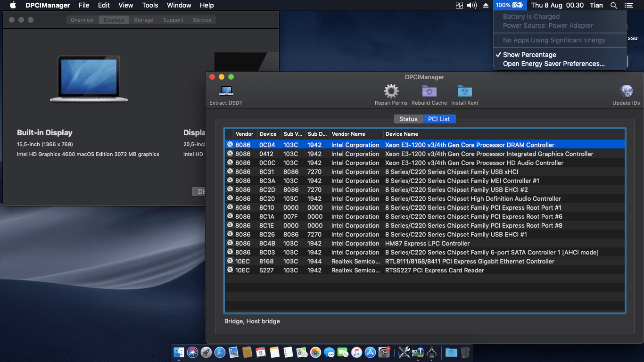The image size is (644, 362).
Task: Run Repair Perms from the toolbar
Action: [x=391, y=91]
